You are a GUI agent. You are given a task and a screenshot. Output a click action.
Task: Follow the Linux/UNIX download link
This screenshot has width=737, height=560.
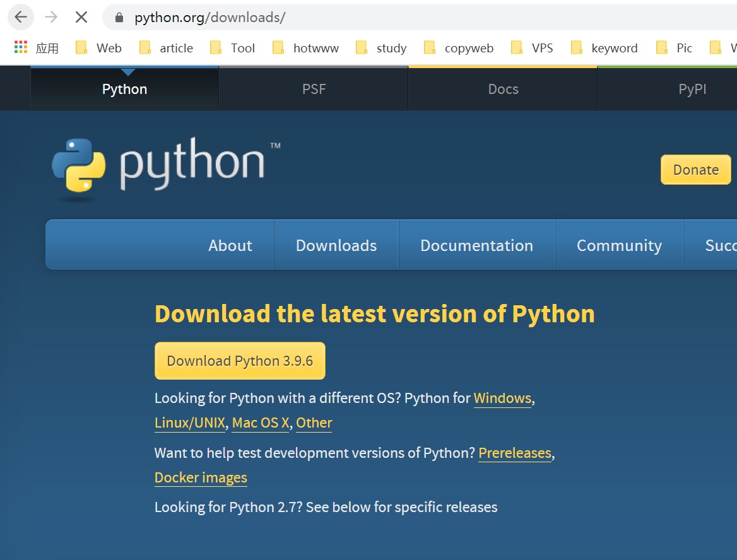(x=190, y=423)
